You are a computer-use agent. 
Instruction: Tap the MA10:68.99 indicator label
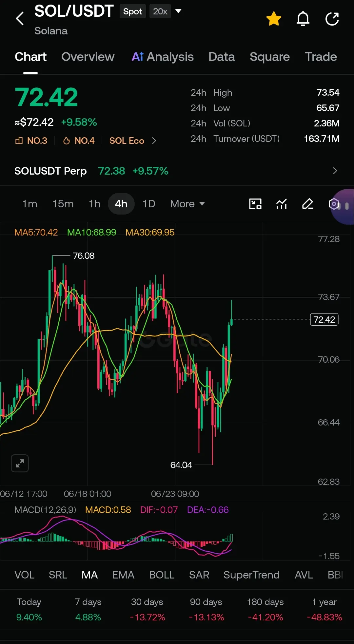92,232
